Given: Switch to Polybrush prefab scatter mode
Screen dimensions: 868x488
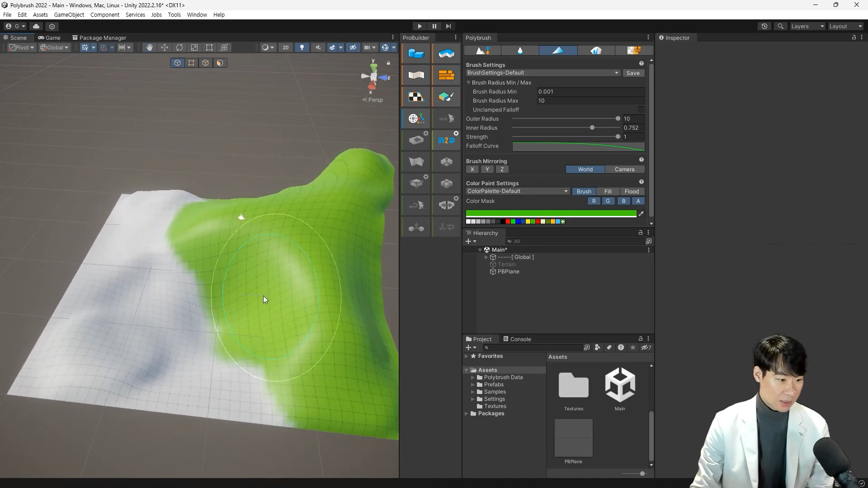Looking at the screenshot, I should tap(596, 51).
